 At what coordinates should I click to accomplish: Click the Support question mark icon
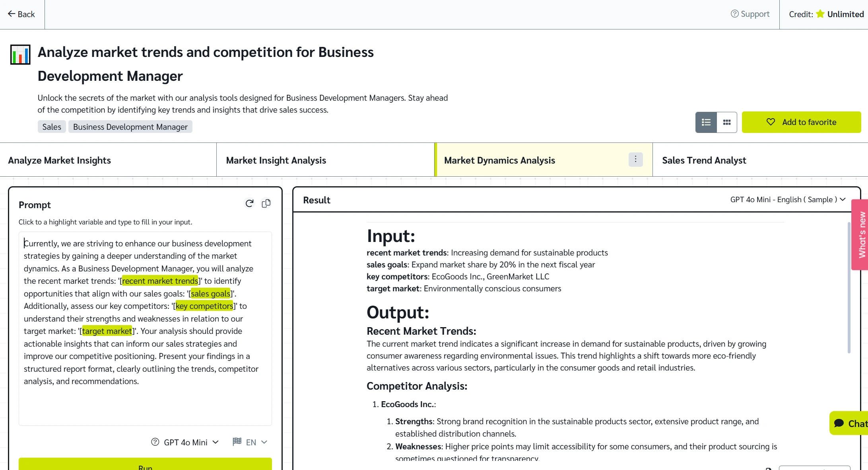pos(734,14)
